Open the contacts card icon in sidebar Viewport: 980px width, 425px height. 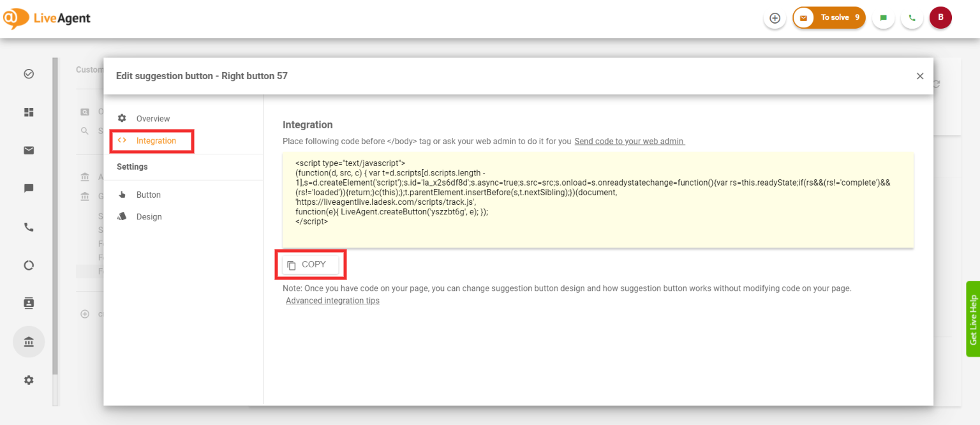[x=29, y=304]
